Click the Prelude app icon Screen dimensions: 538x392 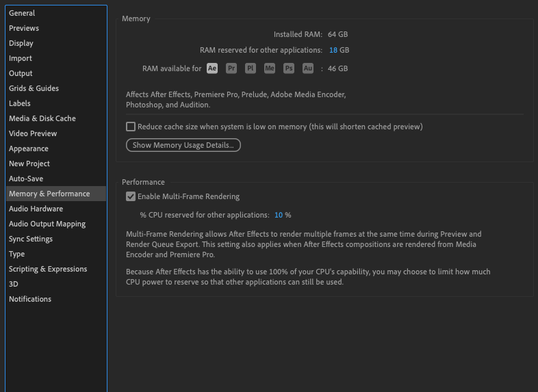click(x=251, y=68)
